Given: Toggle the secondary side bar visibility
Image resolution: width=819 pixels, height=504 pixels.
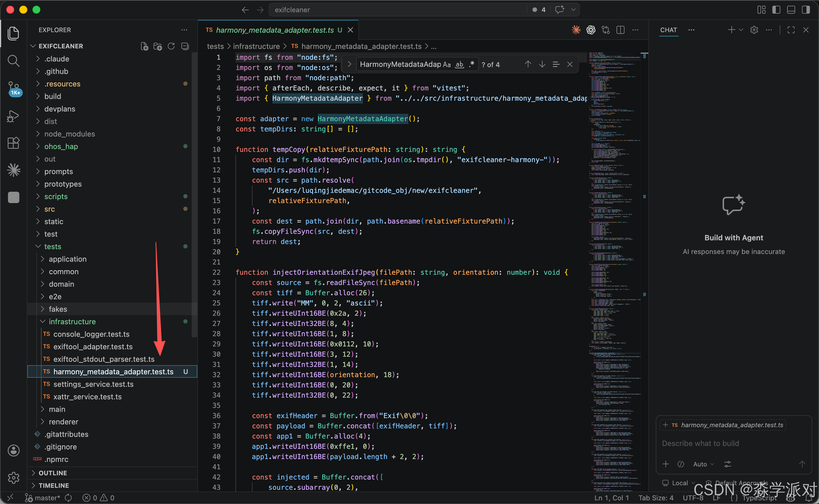Looking at the screenshot, I should point(806,10).
